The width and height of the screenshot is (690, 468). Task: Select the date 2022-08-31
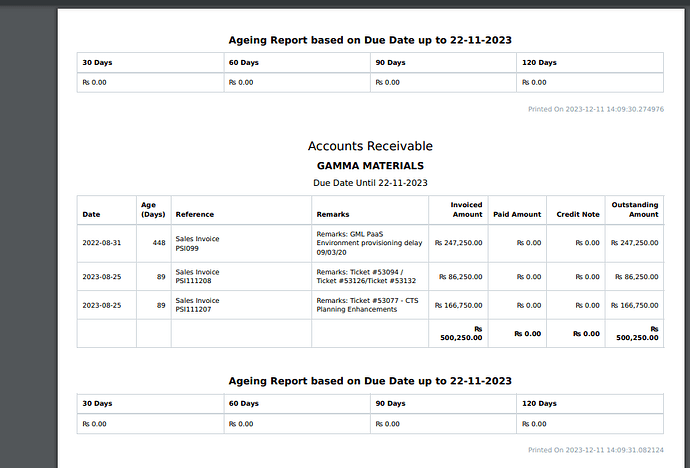101,243
